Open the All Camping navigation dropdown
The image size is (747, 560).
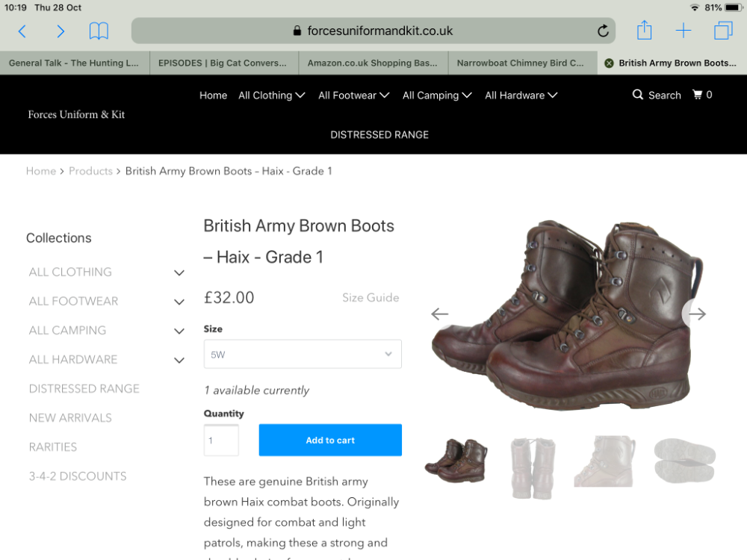click(x=437, y=96)
